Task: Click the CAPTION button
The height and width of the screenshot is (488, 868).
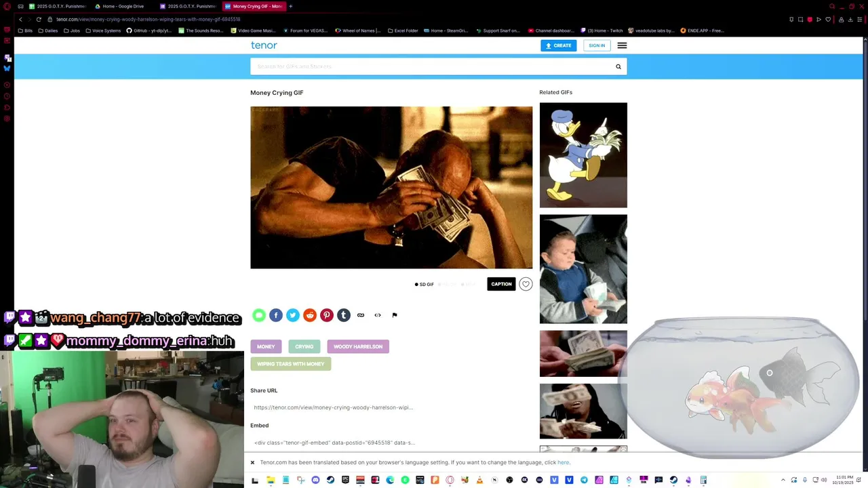Action: 501,284
